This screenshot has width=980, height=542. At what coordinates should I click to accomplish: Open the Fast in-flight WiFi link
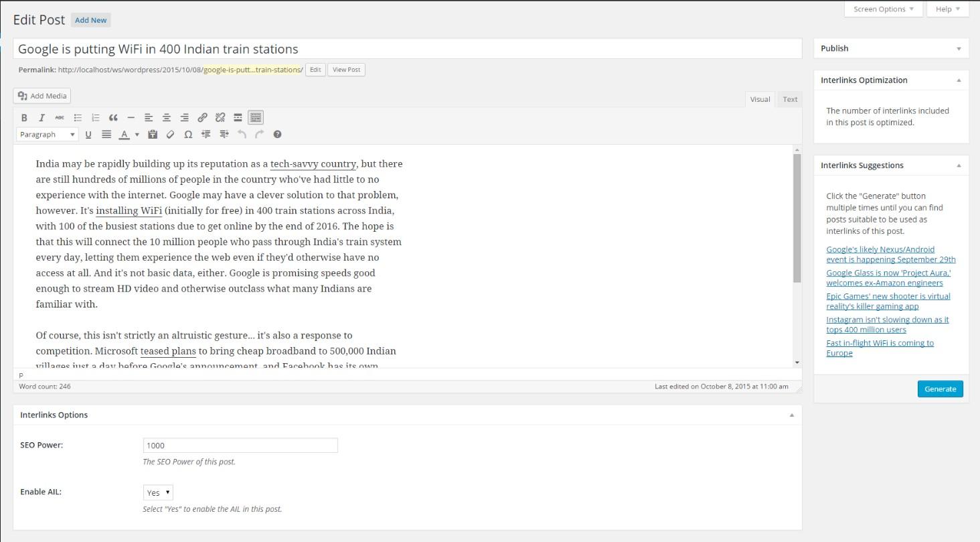click(880, 348)
